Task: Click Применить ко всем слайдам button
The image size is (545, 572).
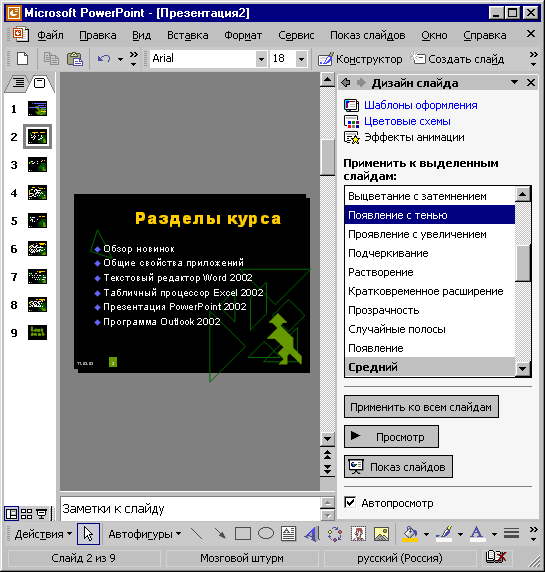Action: 421,407
